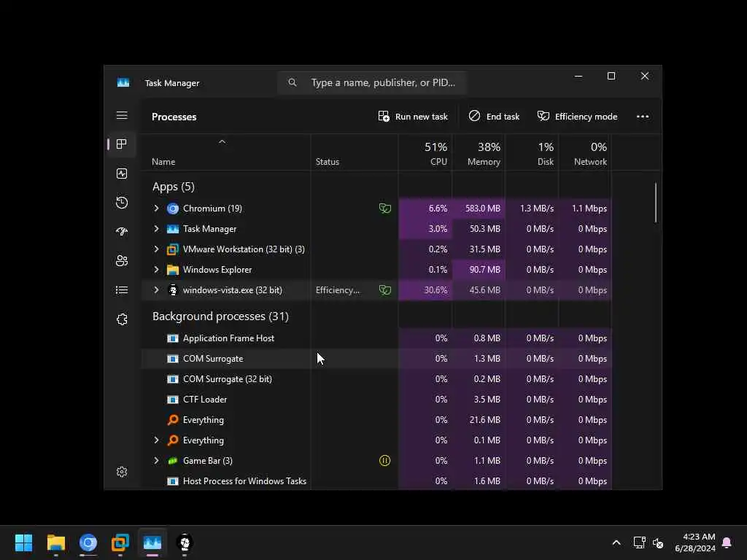Open the Services sidebar icon

[122, 319]
